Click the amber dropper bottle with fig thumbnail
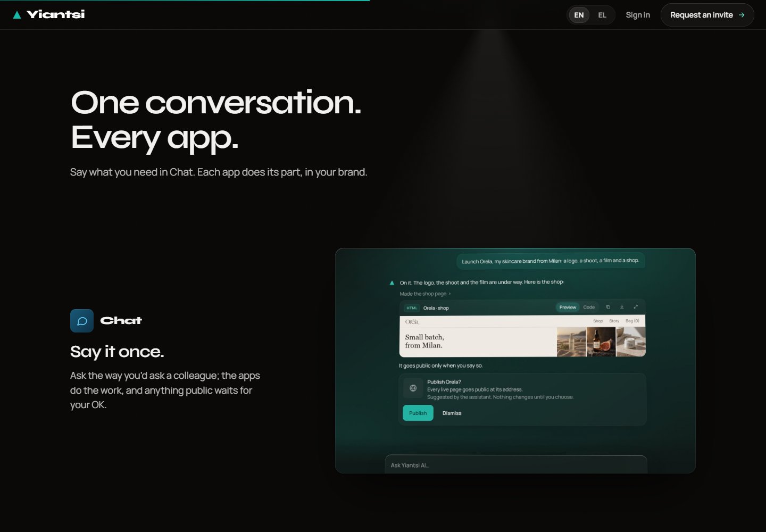 (601, 342)
